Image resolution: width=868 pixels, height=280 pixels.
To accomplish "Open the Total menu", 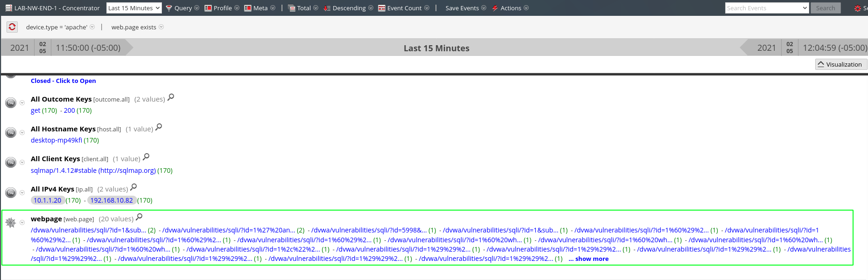I will click(303, 8).
